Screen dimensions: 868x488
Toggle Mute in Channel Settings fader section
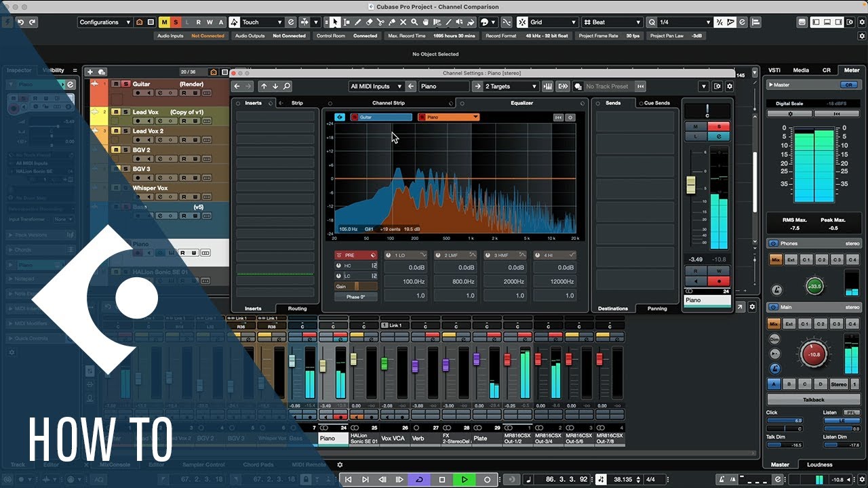696,127
